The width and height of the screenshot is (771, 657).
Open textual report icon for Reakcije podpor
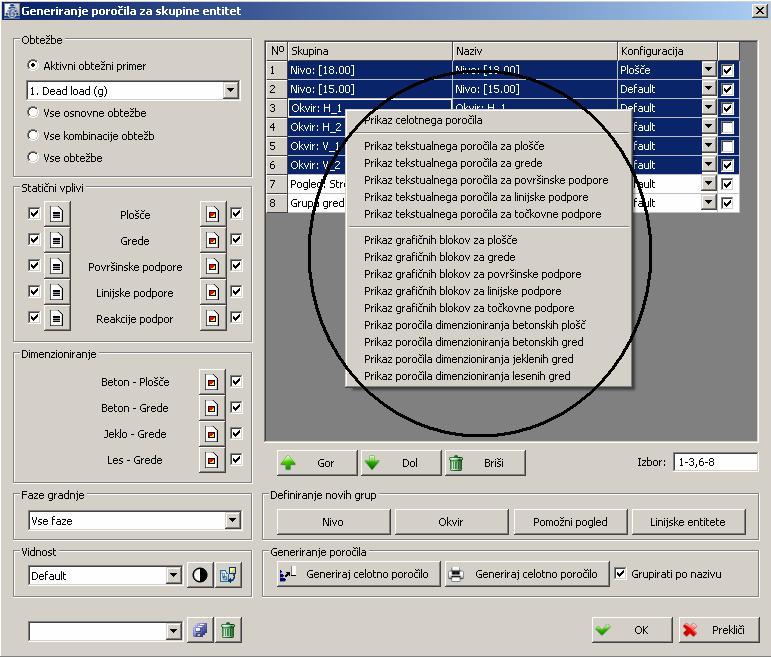click(57, 319)
